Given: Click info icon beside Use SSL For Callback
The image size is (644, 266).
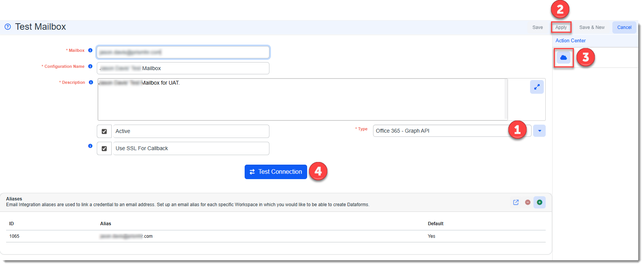Looking at the screenshot, I should [x=90, y=146].
